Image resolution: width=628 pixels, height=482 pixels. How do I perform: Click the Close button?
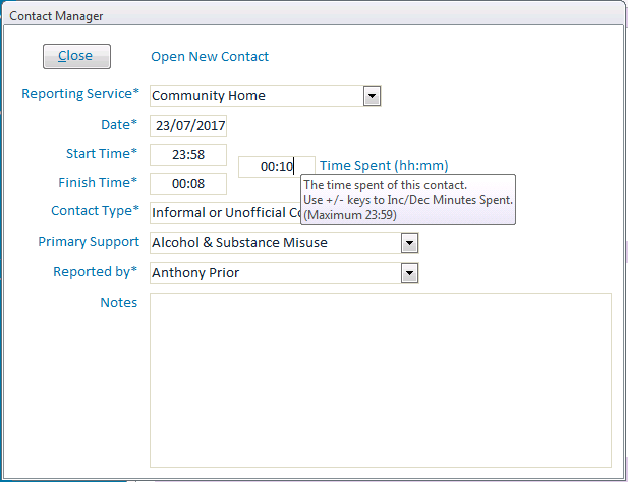pos(76,56)
